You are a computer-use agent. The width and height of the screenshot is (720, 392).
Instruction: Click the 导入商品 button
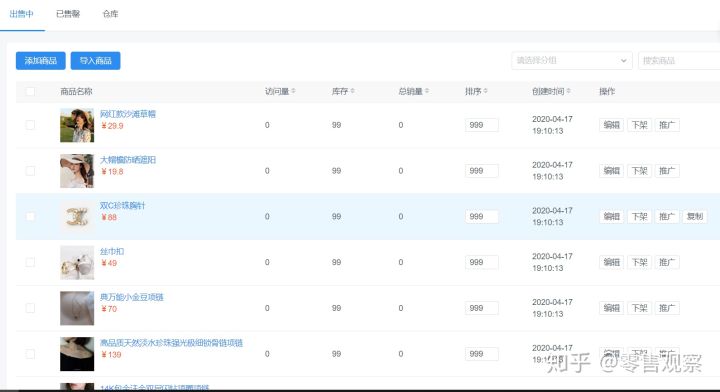click(96, 61)
